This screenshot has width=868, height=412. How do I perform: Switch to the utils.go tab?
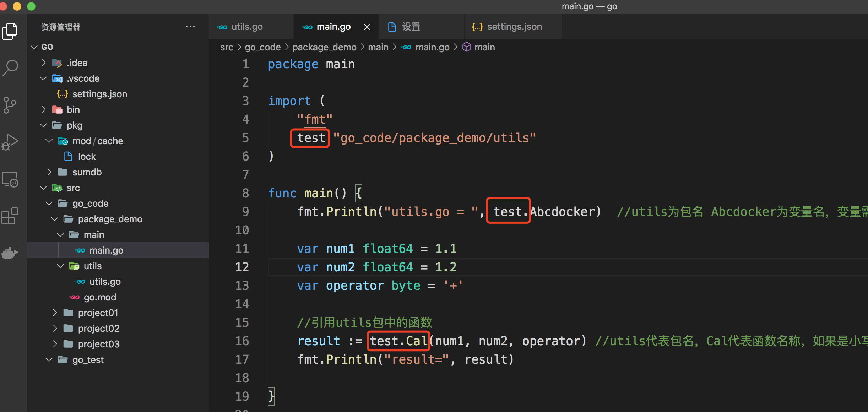[x=247, y=27]
